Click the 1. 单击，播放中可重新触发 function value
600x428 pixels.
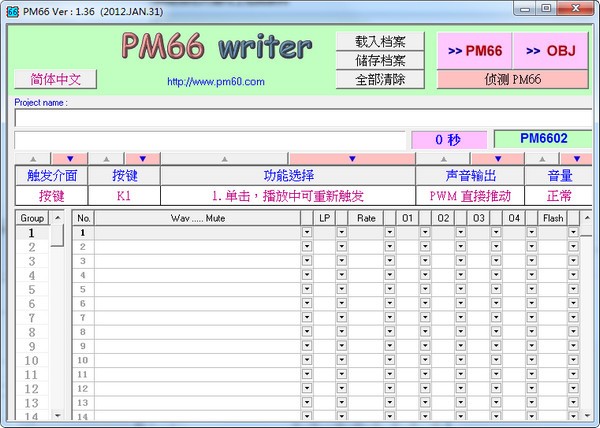288,196
